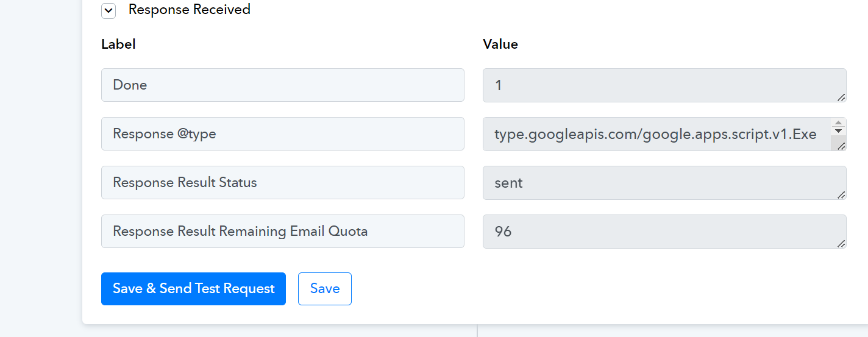Click resize handle of the Done value box

(841, 97)
